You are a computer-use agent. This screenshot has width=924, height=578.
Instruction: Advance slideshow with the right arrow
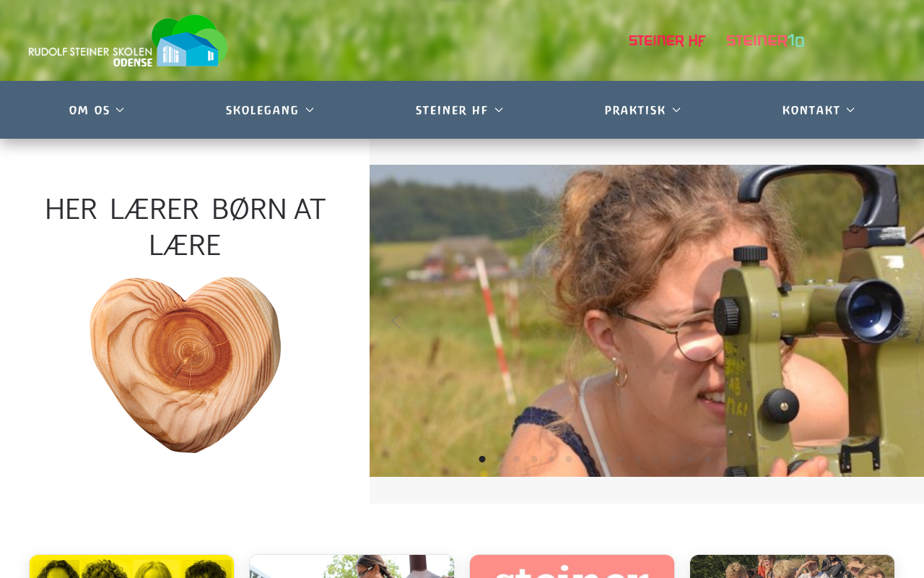(x=897, y=321)
